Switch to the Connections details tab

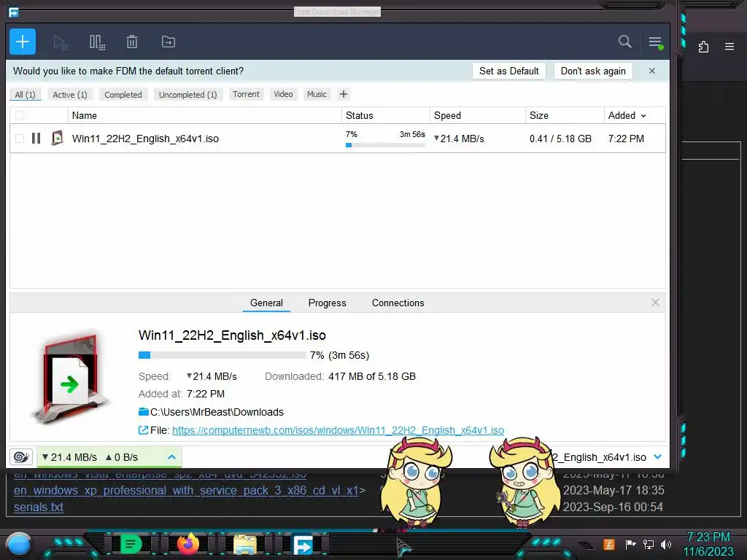click(x=398, y=303)
